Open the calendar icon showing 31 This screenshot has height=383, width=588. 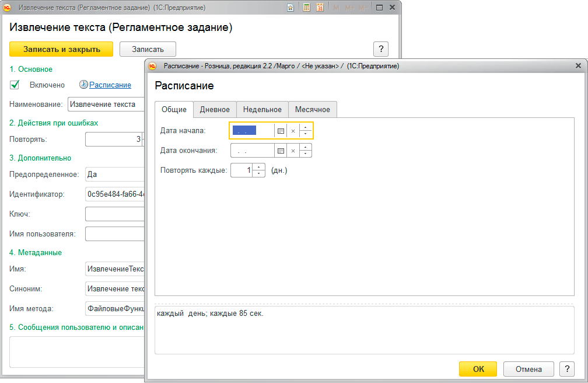[320, 8]
